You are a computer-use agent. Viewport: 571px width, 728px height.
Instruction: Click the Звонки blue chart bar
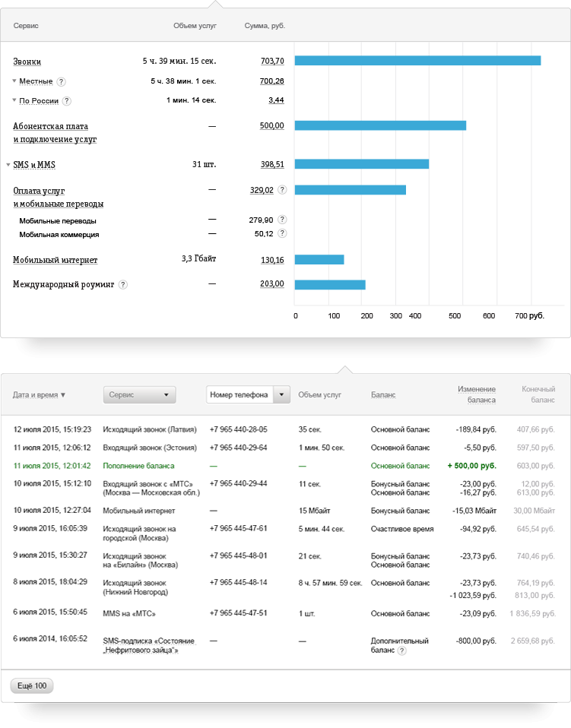tap(417, 61)
